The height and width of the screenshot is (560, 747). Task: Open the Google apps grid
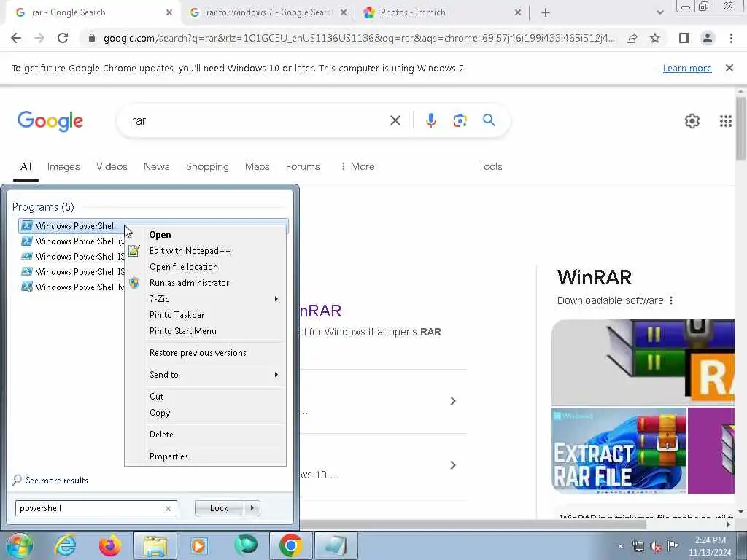click(x=726, y=121)
